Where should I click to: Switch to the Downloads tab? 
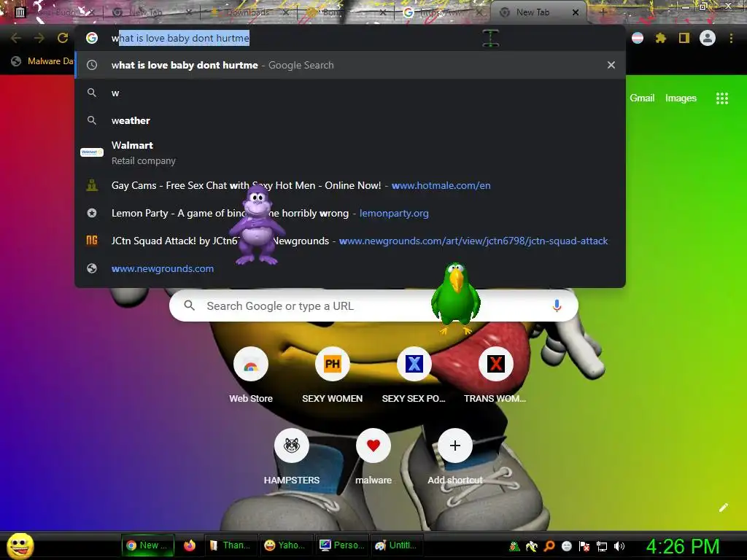(248, 12)
